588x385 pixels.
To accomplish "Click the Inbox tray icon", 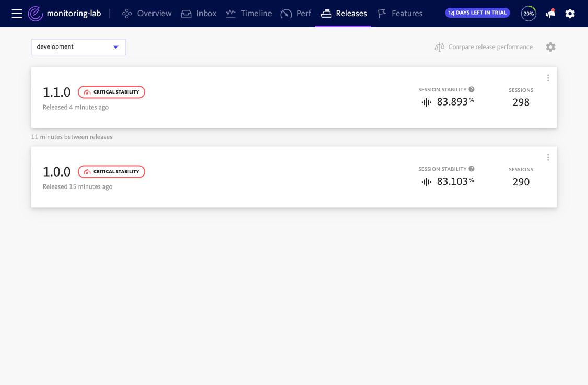I will 186,14.
